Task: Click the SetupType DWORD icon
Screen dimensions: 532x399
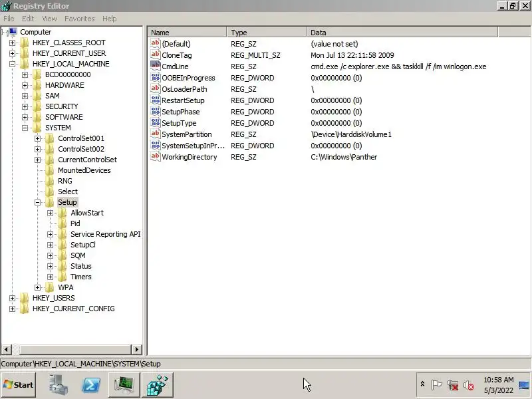Action: (156, 122)
